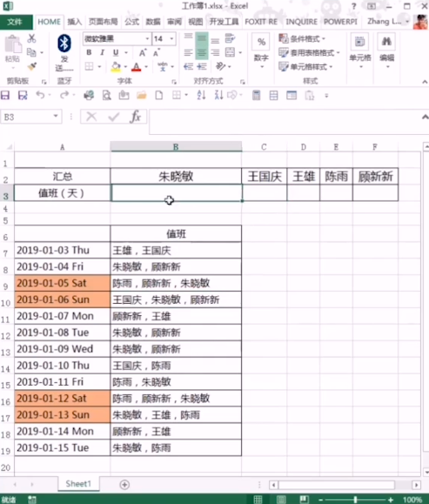Click the Increase Indent icon
Image resolution: width=429 pixels, height=504 pixels.
tap(202, 66)
